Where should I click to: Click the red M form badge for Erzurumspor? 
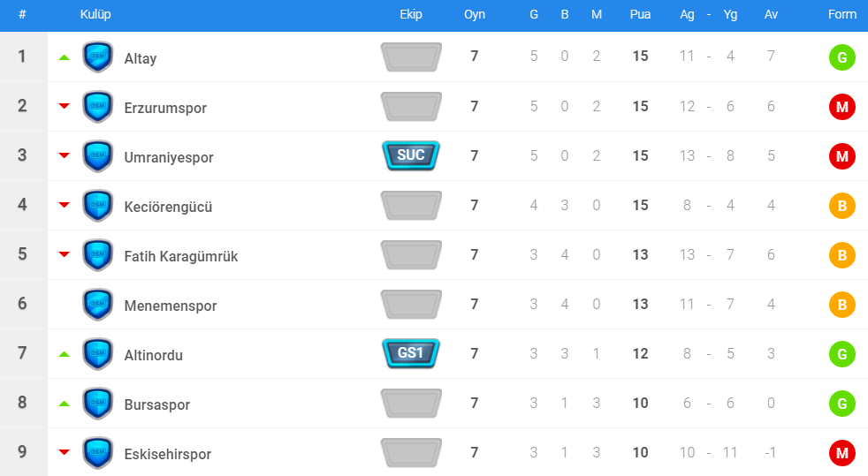click(841, 108)
